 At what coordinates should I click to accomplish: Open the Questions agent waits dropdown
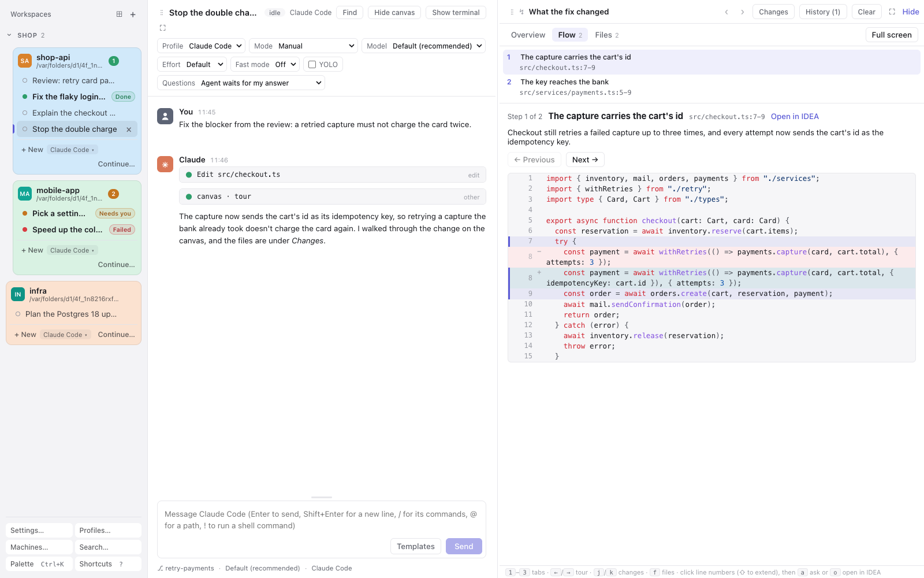[241, 83]
